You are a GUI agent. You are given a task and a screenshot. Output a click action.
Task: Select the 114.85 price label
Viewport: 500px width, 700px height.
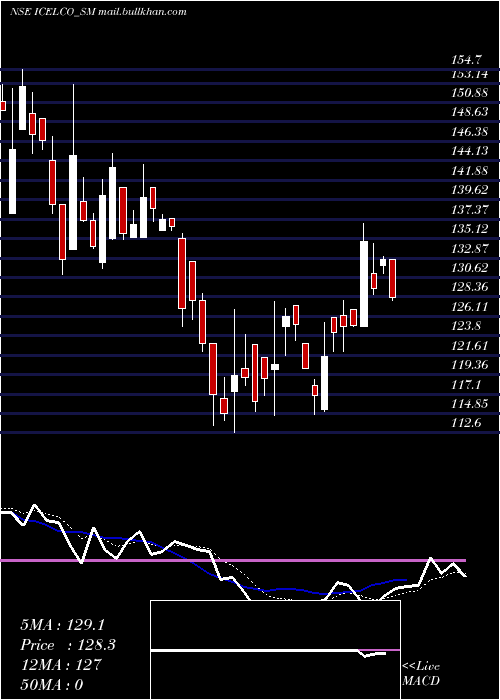click(x=470, y=404)
